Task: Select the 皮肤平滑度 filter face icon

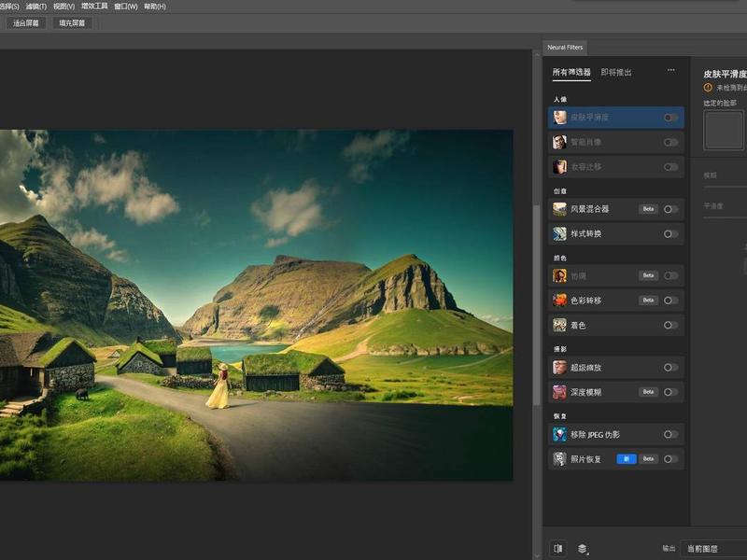Action: (x=559, y=118)
